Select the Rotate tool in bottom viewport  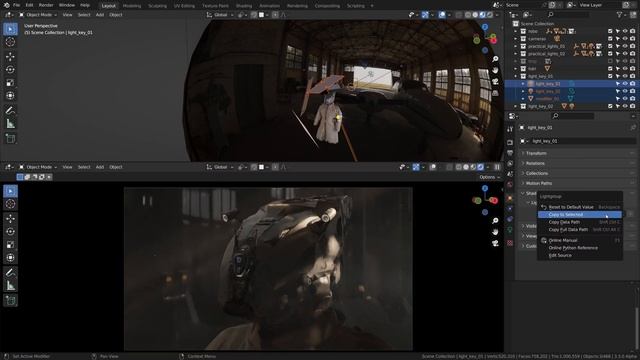coord(10,231)
